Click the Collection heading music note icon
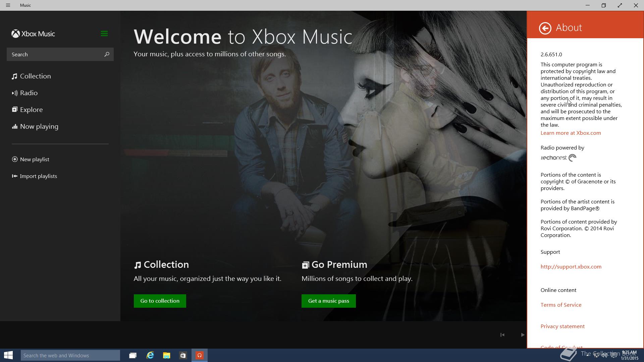Image resolution: width=644 pixels, height=362 pixels. point(137,265)
